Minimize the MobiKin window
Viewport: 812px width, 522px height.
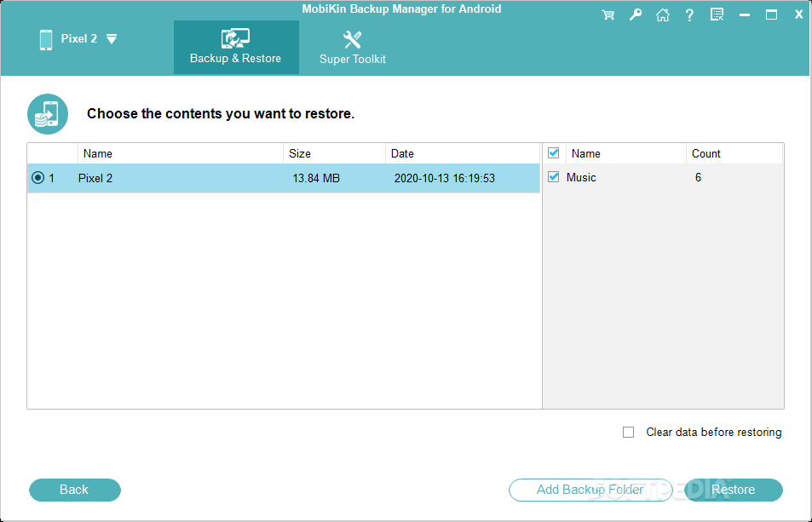coord(745,15)
